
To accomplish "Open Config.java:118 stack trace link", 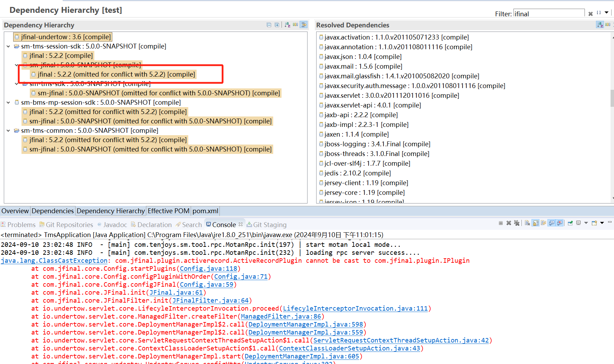I will point(208,269).
